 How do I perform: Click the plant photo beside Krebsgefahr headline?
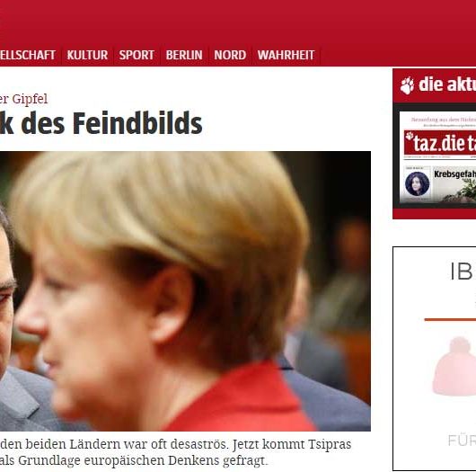[460, 191]
